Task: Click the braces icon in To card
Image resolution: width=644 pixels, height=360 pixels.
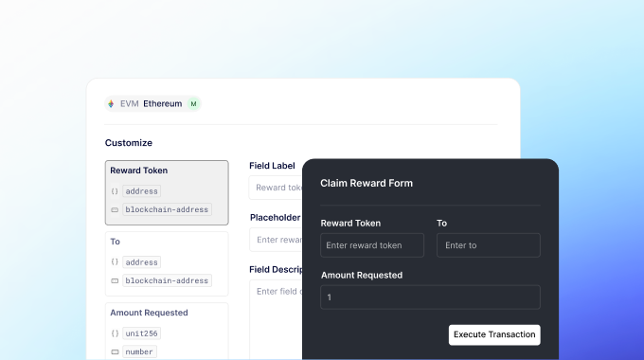Action: click(115, 262)
